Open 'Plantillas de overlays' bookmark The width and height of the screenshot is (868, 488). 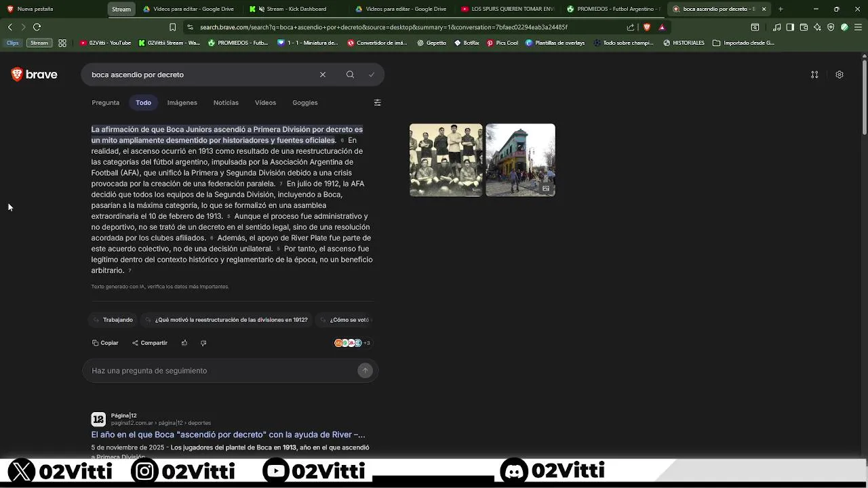tap(555, 43)
